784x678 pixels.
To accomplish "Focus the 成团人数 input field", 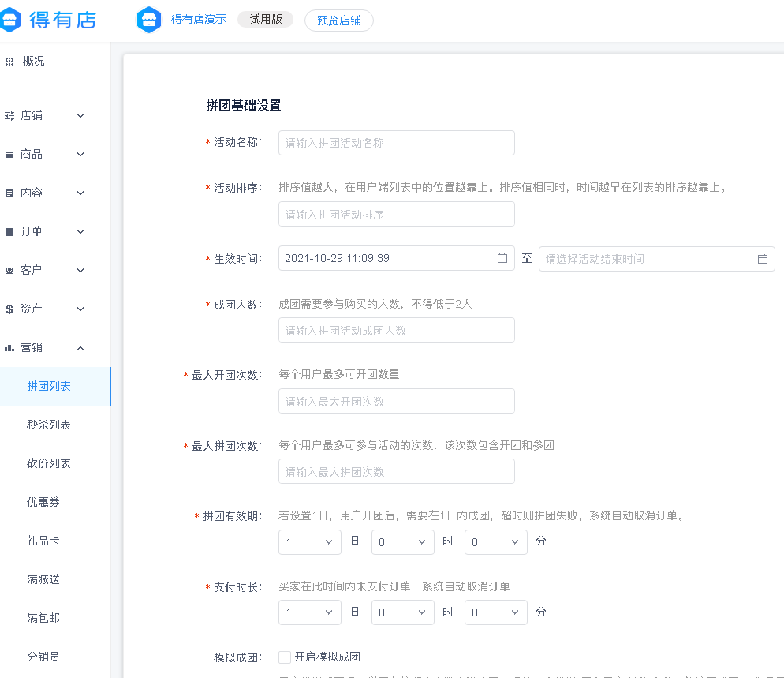I will 397,330.
